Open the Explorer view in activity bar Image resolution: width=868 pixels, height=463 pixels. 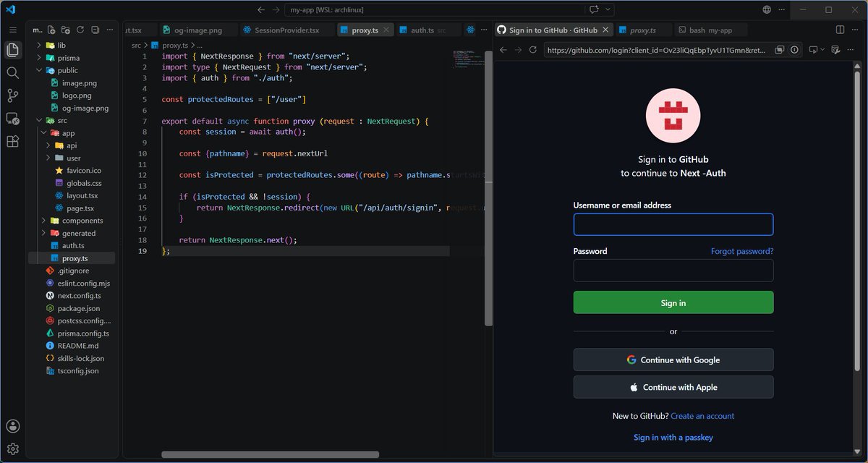(x=12, y=50)
